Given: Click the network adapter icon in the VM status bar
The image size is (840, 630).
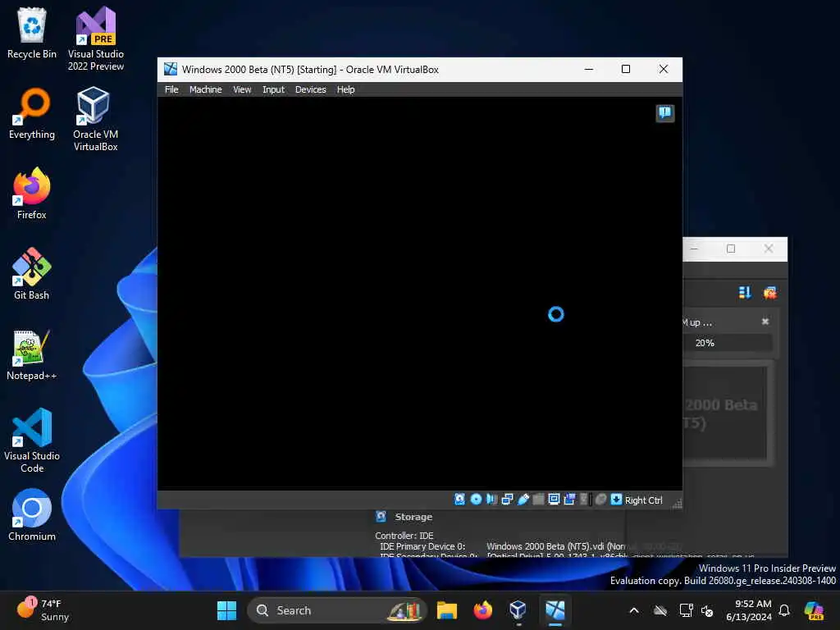Looking at the screenshot, I should pyautogui.click(x=507, y=500).
